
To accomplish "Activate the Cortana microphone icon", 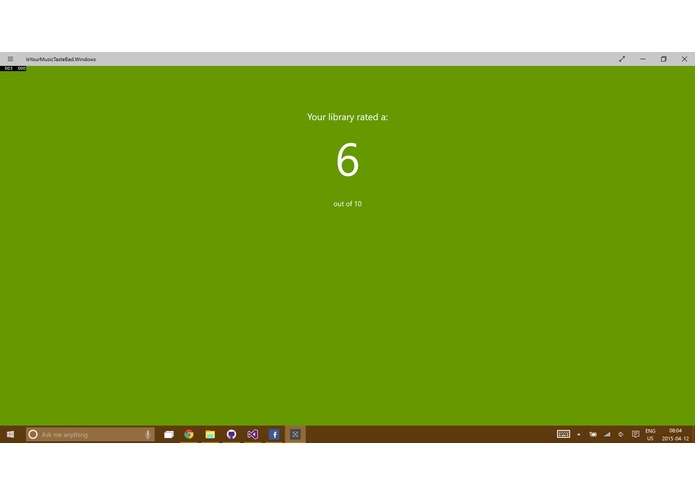I will point(148,435).
